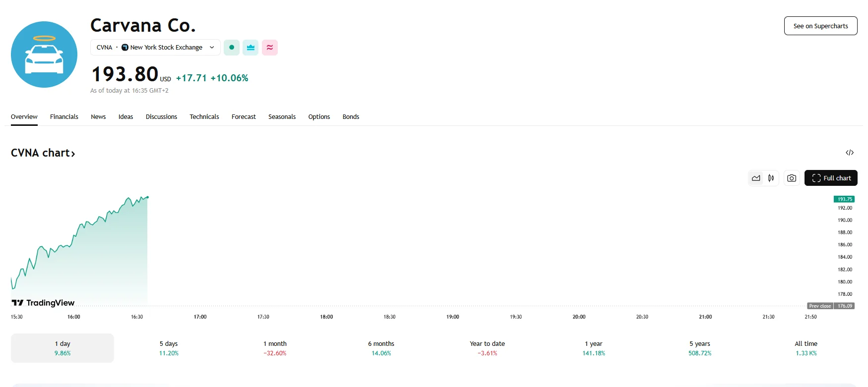
Task: Click the blue crown data icon
Action: click(x=250, y=48)
